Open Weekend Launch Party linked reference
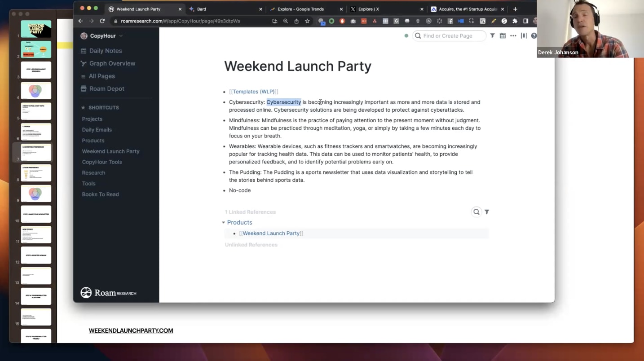The width and height of the screenshot is (644, 361). pyautogui.click(x=271, y=233)
